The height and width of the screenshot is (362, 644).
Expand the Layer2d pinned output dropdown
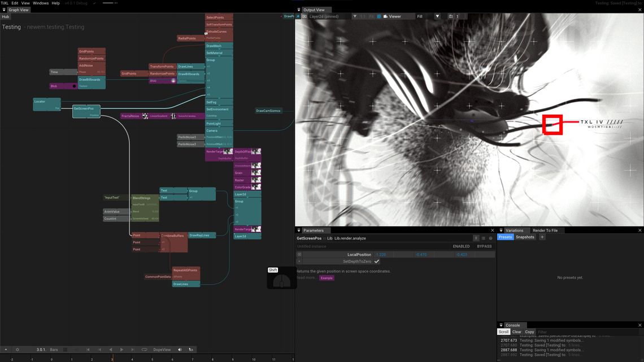pyautogui.click(x=354, y=16)
